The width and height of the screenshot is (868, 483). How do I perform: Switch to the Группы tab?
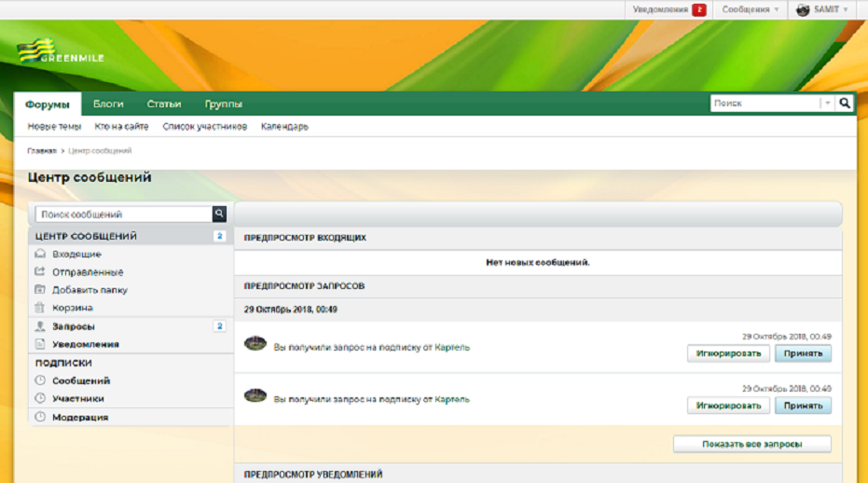[224, 103]
